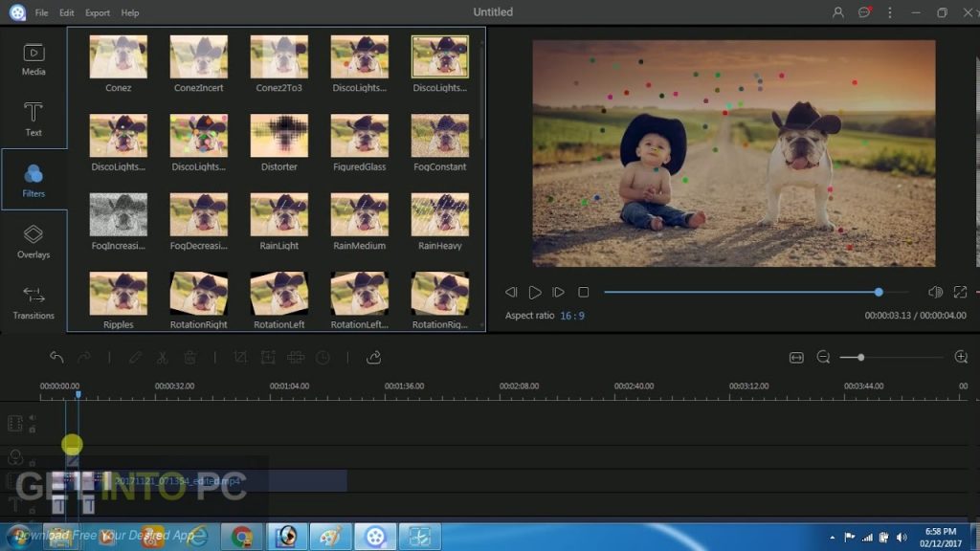980x551 pixels.
Task: Click the zoom tool icon in toolbar
Action: [x=268, y=358]
